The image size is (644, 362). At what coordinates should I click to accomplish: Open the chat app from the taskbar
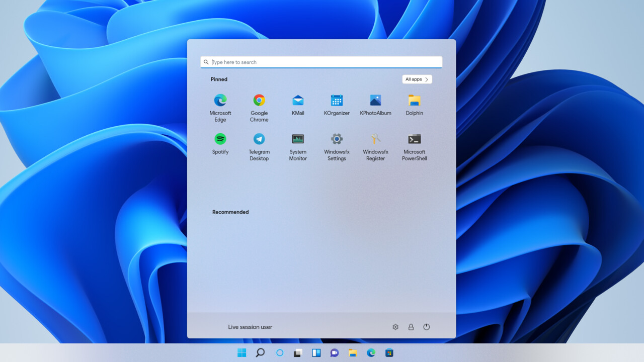coord(334,352)
